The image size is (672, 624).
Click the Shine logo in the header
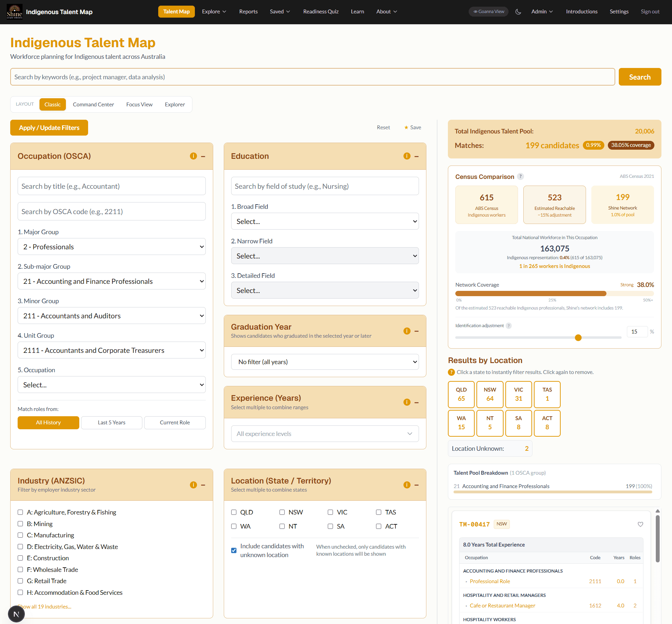14,11
